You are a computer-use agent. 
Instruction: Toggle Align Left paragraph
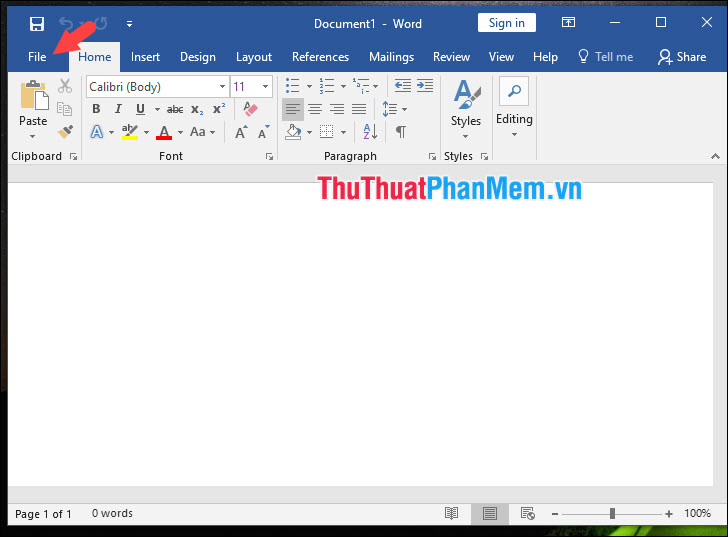(x=292, y=110)
